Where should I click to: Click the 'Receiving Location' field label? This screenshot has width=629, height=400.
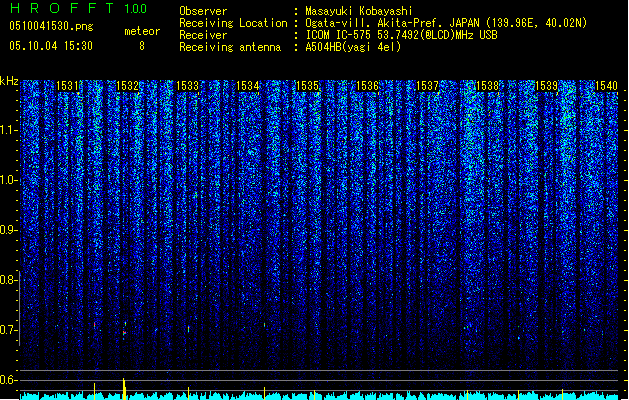pos(233,23)
